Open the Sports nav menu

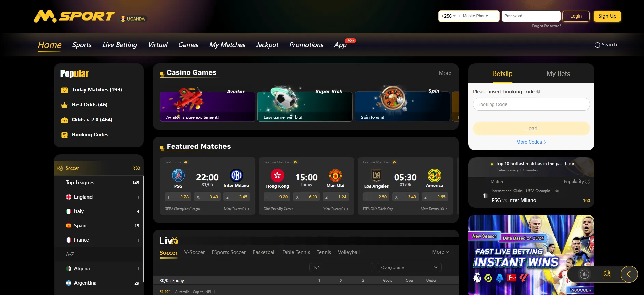[x=82, y=45]
